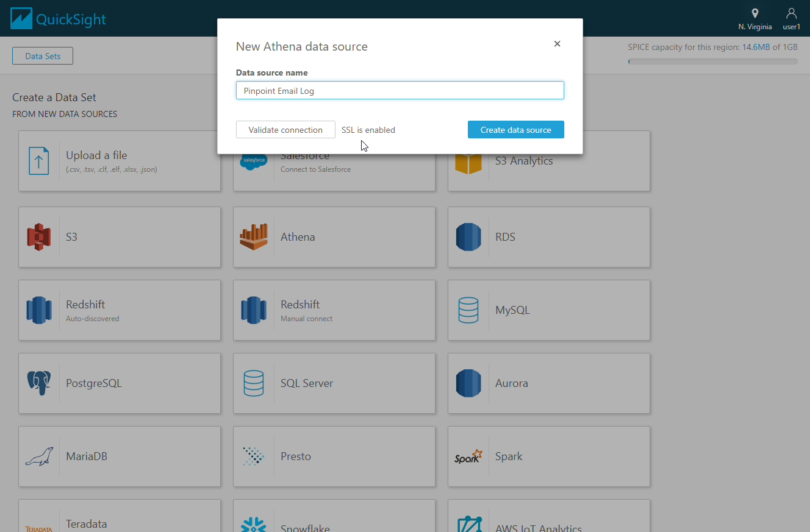
Task: Click the RDS card label
Action: click(x=505, y=237)
